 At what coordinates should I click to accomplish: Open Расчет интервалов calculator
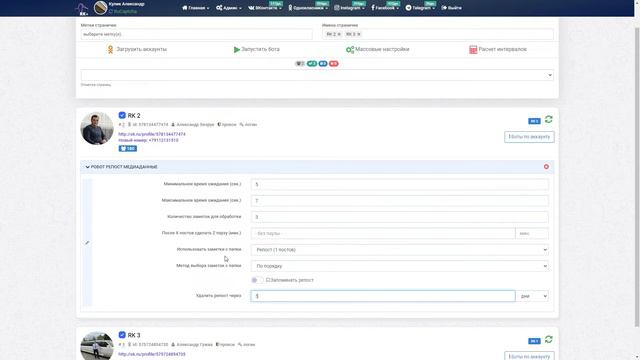point(498,49)
